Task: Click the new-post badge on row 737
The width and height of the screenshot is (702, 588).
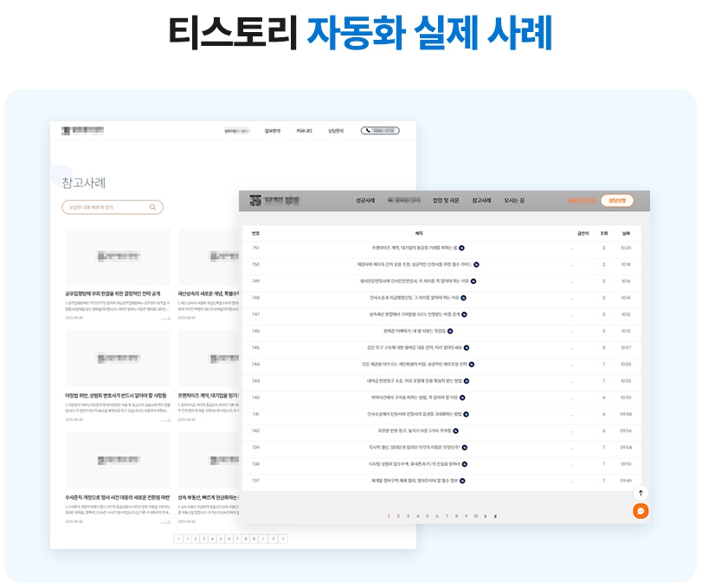Action: [x=462, y=481]
